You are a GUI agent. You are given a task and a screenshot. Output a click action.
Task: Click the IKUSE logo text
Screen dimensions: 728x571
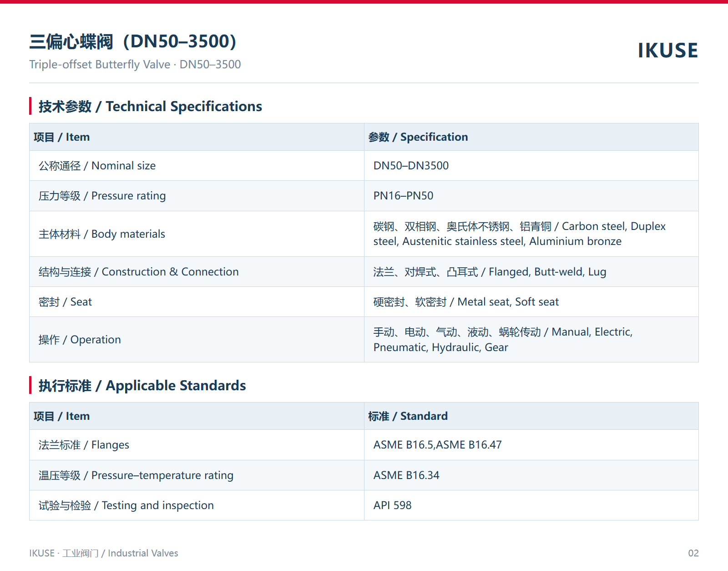[667, 51]
